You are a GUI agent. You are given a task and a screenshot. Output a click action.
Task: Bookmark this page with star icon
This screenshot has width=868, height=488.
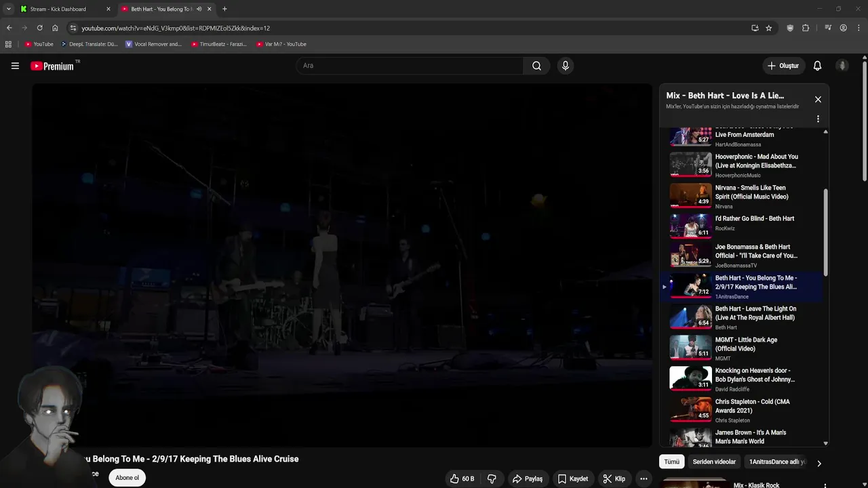pos(768,28)
